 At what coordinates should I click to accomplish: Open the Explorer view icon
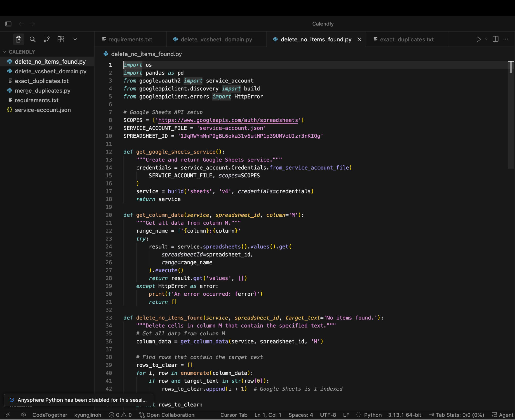pyautogui.click(x=19, y=39)
